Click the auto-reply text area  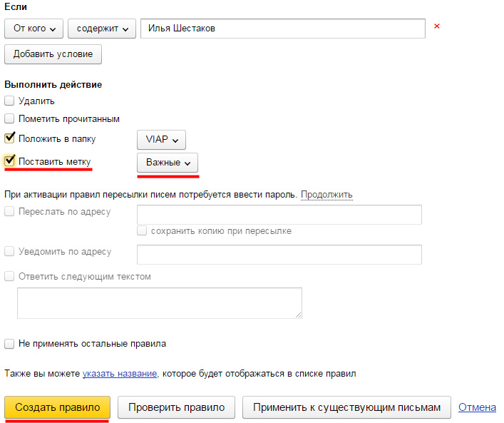tap(160, 303)
